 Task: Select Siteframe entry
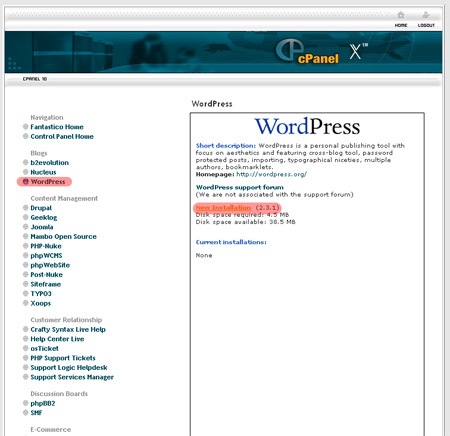[46, 284]
